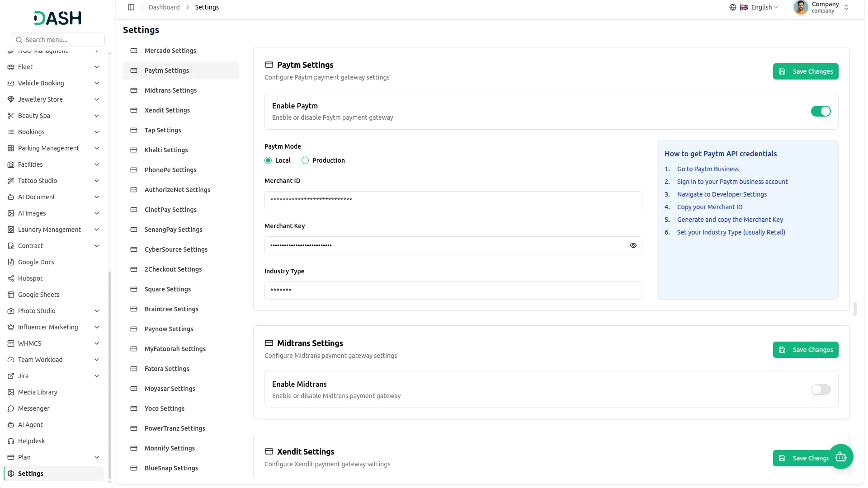The height and width of the screenshot is (488, 868).
Task: Click the Tattoo Studio wand icon
Action: [11, 181]
